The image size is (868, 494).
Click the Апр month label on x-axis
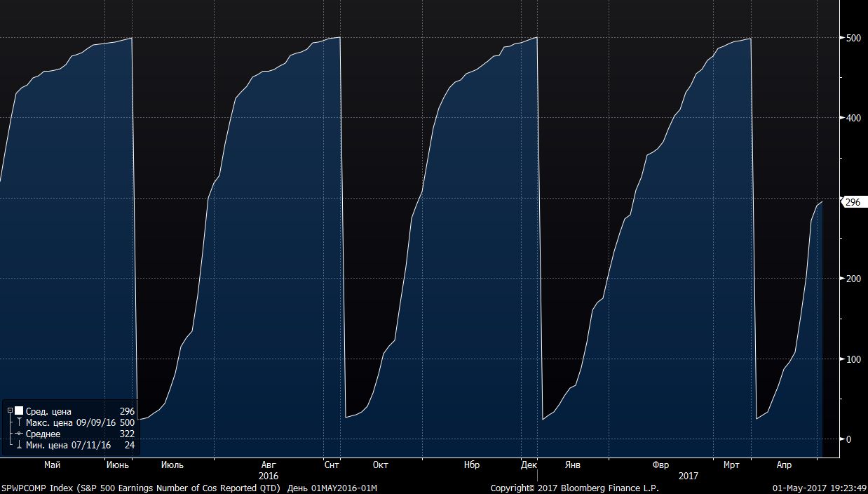click(x=784, y=465)
